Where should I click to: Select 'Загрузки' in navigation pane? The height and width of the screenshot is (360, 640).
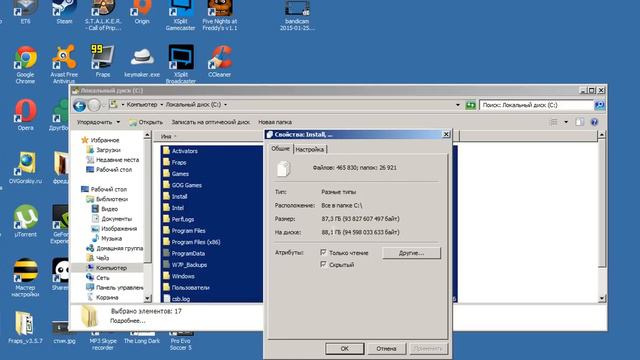108,150
